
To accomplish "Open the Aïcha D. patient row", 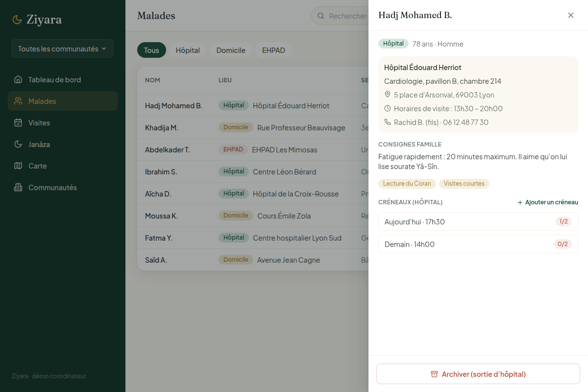I will tap(253, 194).
